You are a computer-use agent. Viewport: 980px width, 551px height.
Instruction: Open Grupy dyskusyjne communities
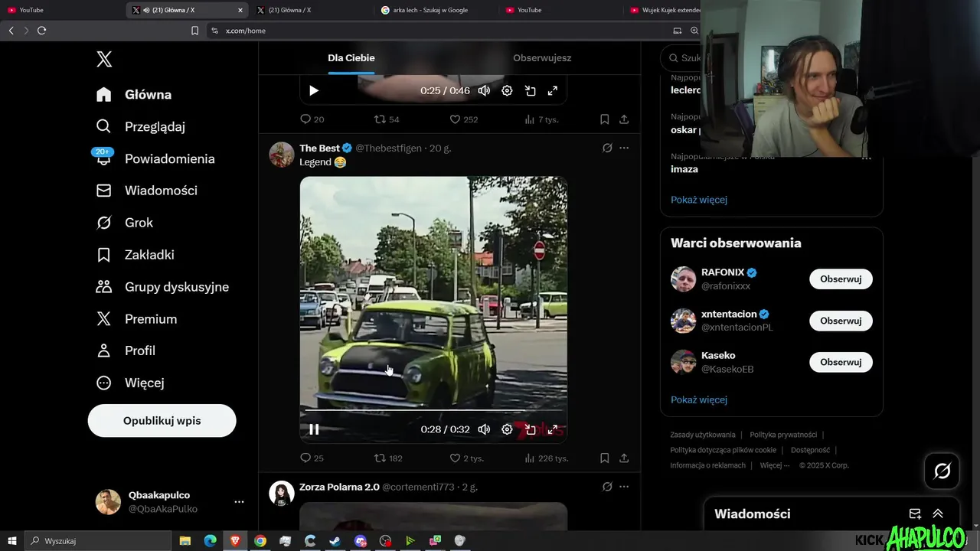[x=162, y=287]
